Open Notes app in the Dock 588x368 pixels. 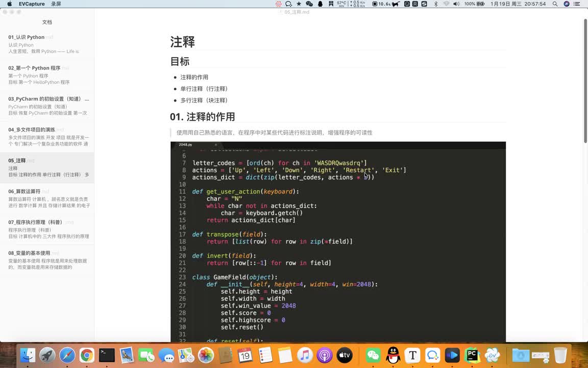[285, 355]
